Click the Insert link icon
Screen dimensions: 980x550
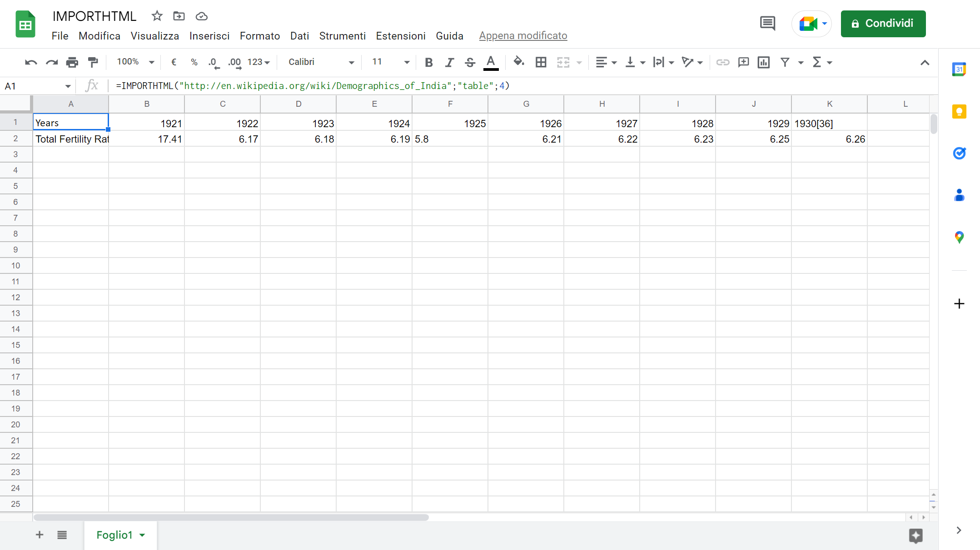[x=722, y=62]
